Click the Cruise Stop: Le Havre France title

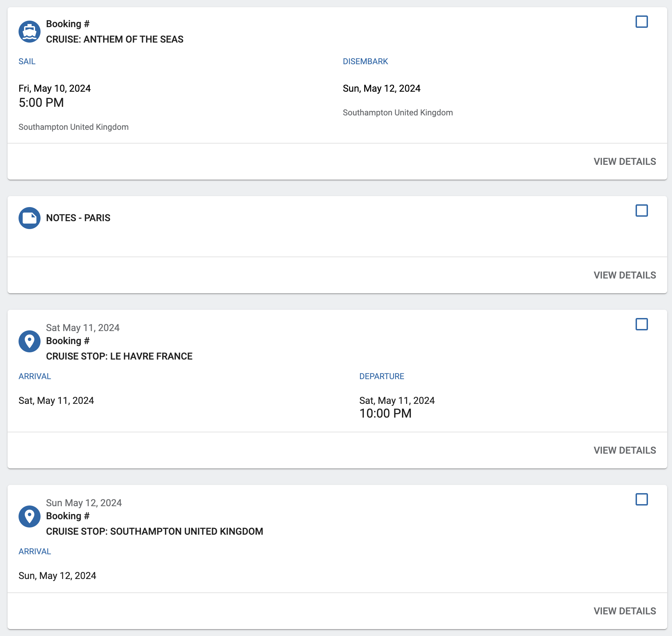coord(119,356)
